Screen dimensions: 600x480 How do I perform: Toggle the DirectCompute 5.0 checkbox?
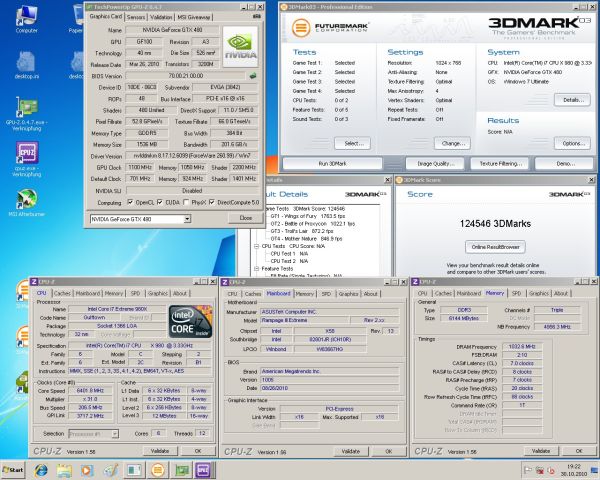(212, 202)
